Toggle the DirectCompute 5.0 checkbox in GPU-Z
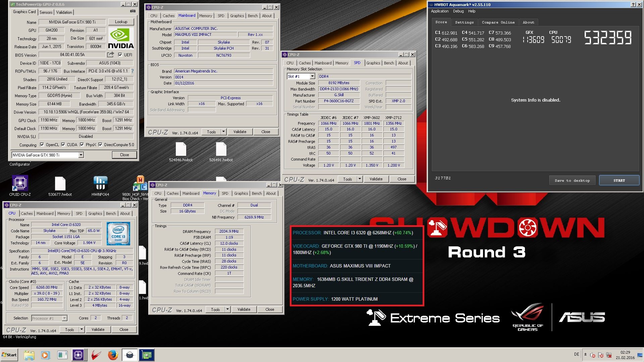The image size is (644, 362). pyautogui.click(x=100, y=145)
